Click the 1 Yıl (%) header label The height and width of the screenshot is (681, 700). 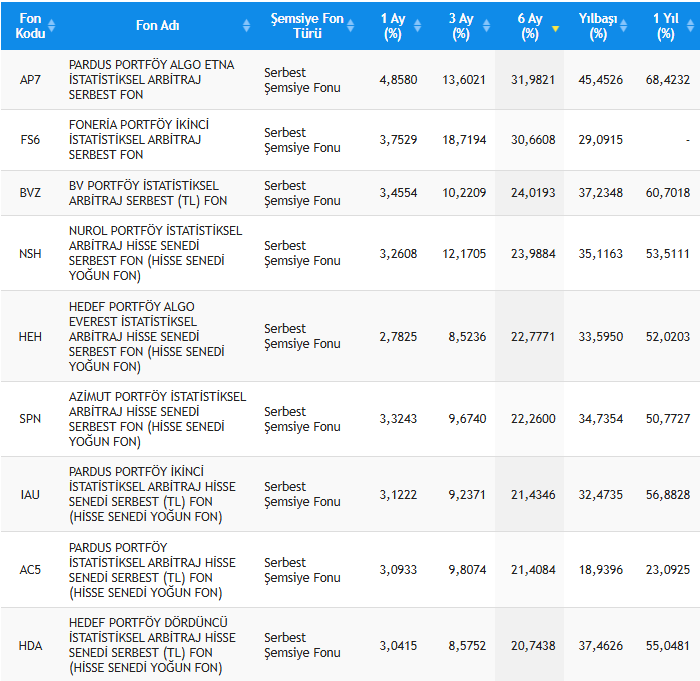666,25
